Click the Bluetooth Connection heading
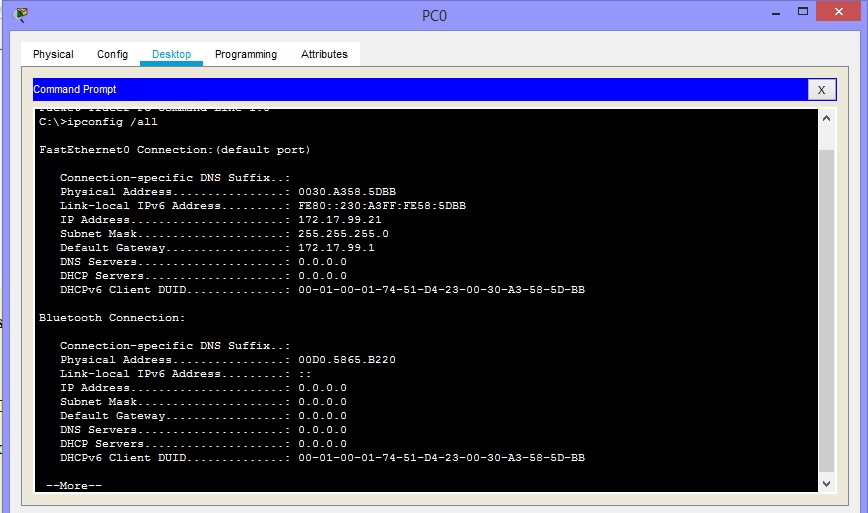This screenshot has height=513, width=868. pyautogui.click(x=112, y=318)
